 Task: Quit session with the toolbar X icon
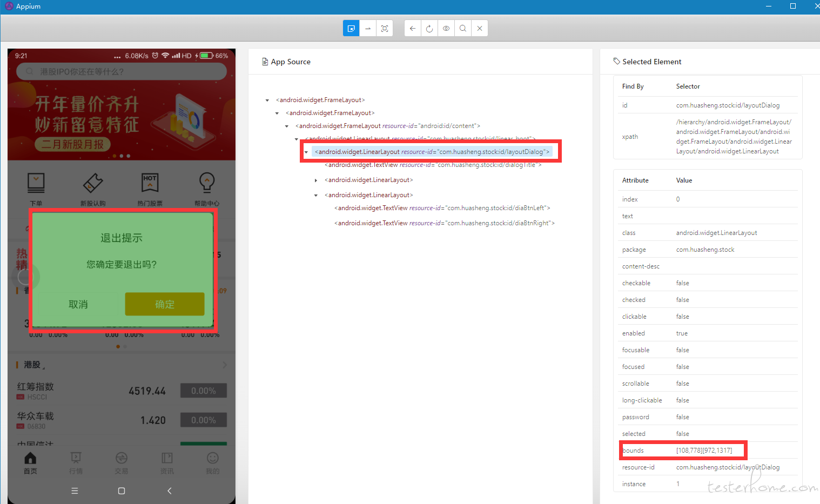480,28
